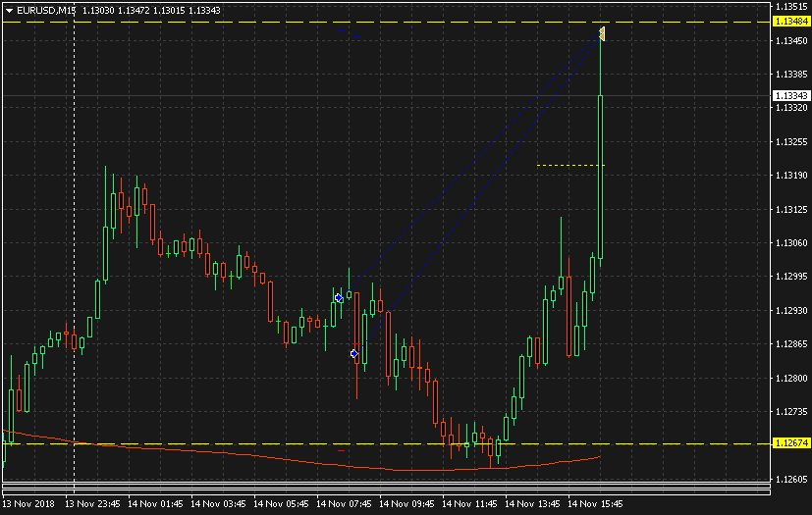This screenshot has width=812, height=515.
Task: Click the 14 Nov 03:45 time label
Action: tap(218, 503)
